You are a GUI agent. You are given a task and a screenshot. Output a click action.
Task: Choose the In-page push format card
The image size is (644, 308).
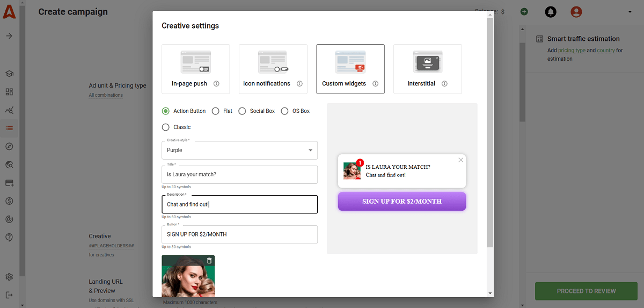pyautogui.click(x=195, y=69)
